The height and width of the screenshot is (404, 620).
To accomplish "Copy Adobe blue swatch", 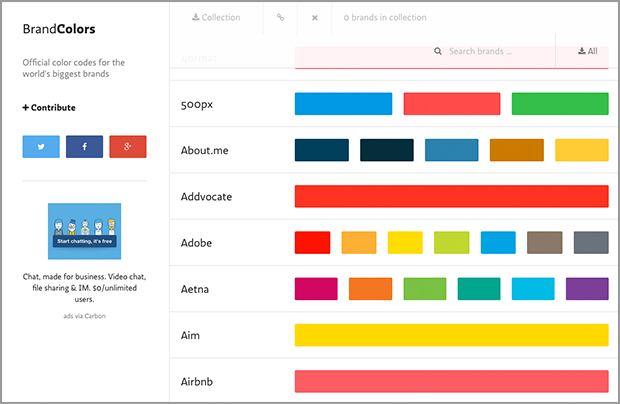I will click(498, 243).
